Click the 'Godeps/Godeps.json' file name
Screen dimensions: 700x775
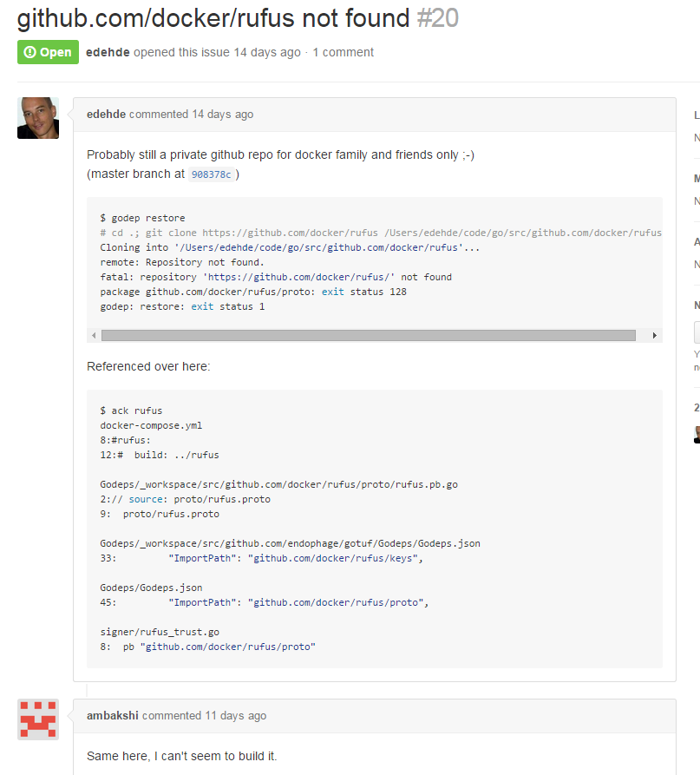(151, 588)
